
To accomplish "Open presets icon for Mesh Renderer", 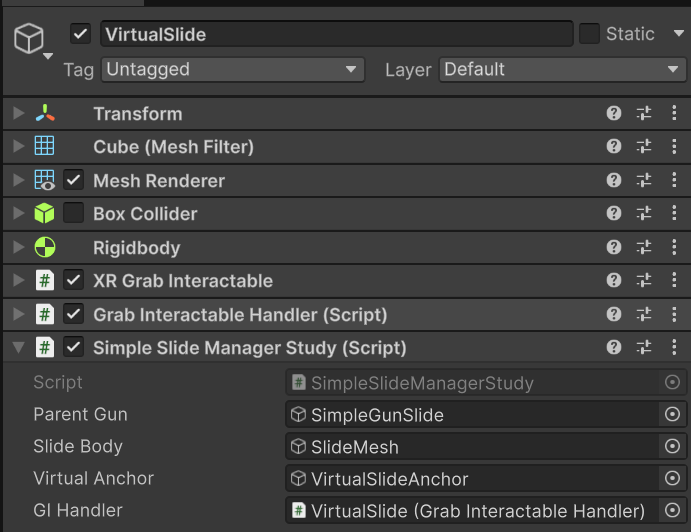I will (644, 181).
